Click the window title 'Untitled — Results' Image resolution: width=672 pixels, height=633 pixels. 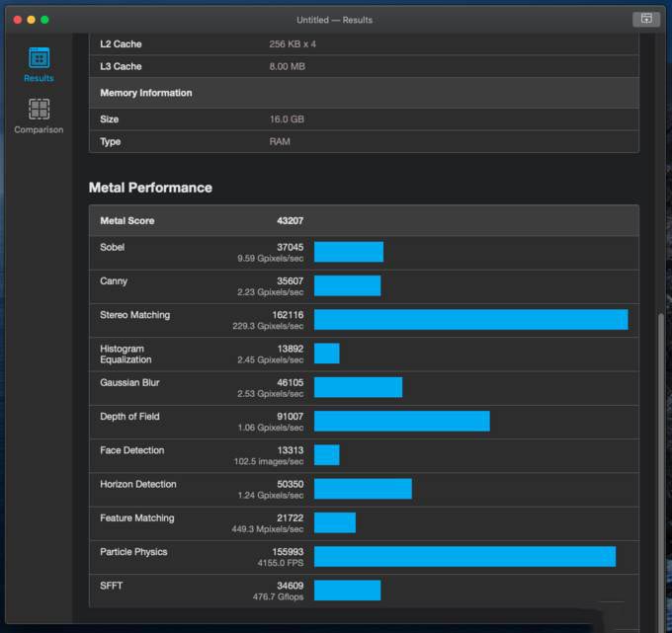[x=334, y=20]
